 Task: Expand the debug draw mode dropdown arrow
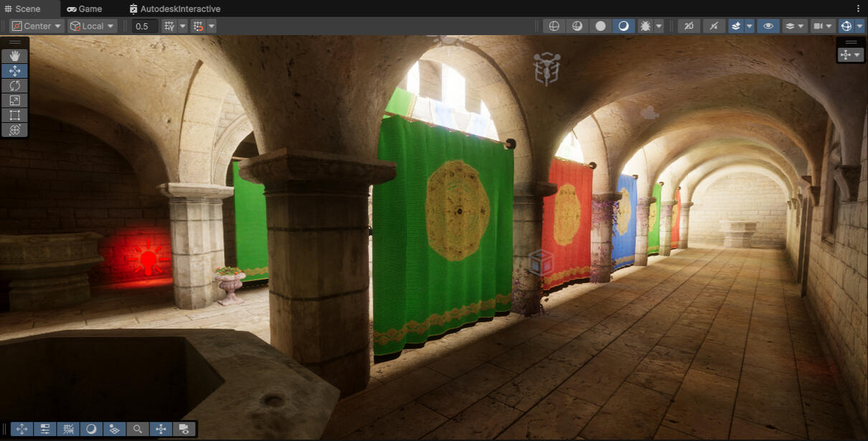point(659,26)
